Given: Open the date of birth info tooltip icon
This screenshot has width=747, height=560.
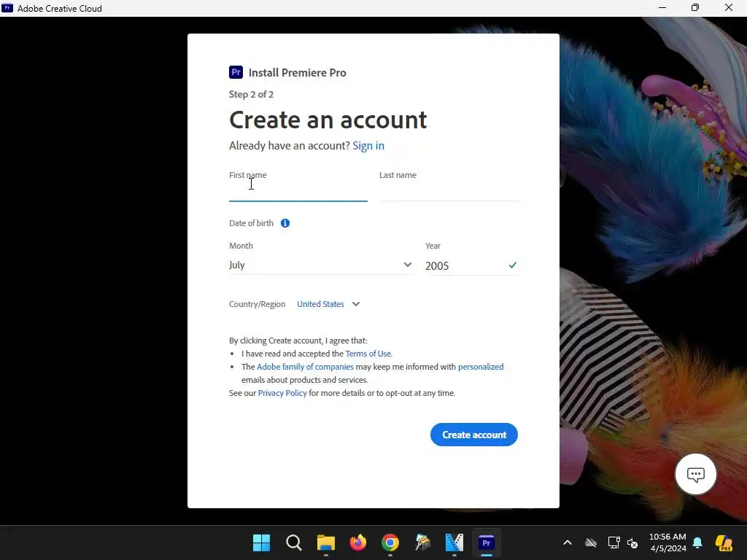Looking at the screenshot, I should pyautogui.click(x=285, y=223).
